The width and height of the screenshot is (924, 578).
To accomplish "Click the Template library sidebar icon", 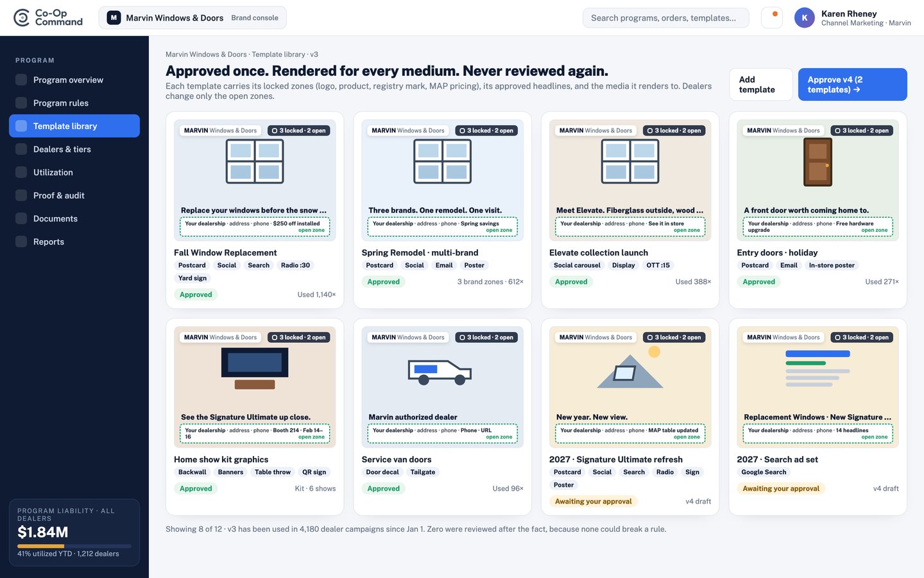I will (x=21, y=126).
